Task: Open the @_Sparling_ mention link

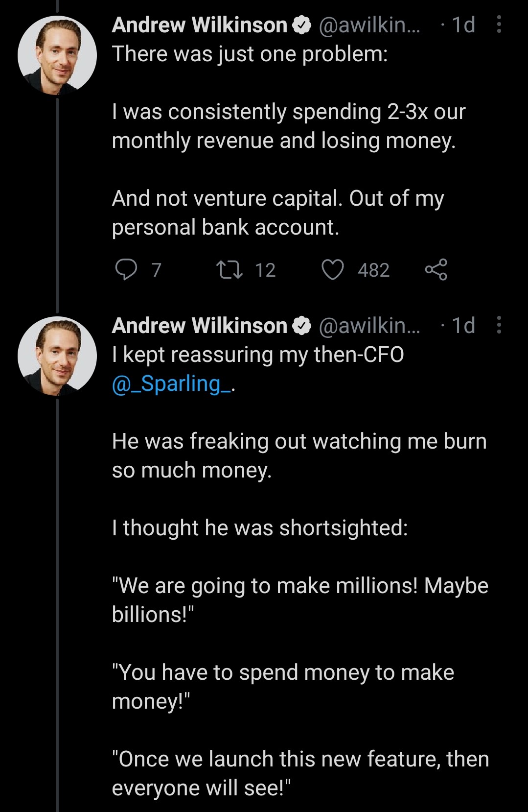Action: (172, 383)
